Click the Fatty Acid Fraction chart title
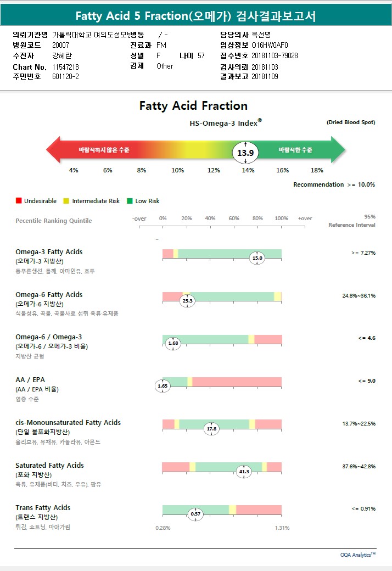Image resolution: width=392 pixels, height=571 pixels. coord(193,106)
